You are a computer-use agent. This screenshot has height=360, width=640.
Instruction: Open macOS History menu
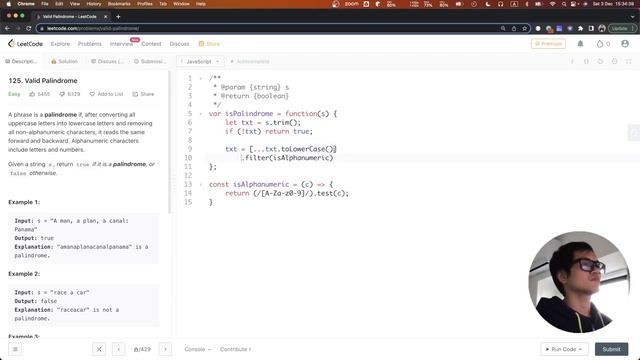pos(94,4)
